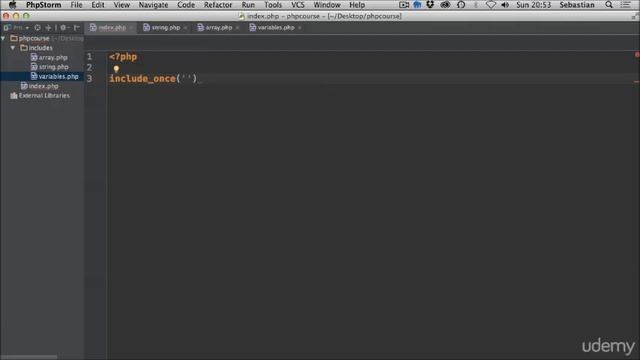
Task: Open the Tools menu
Action: (x=273, y=5)
